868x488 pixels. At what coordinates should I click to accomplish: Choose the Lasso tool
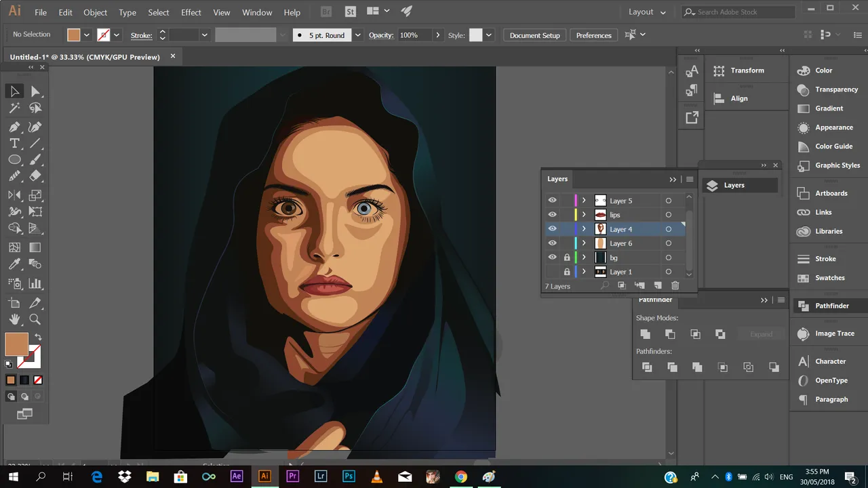point(35,108)
